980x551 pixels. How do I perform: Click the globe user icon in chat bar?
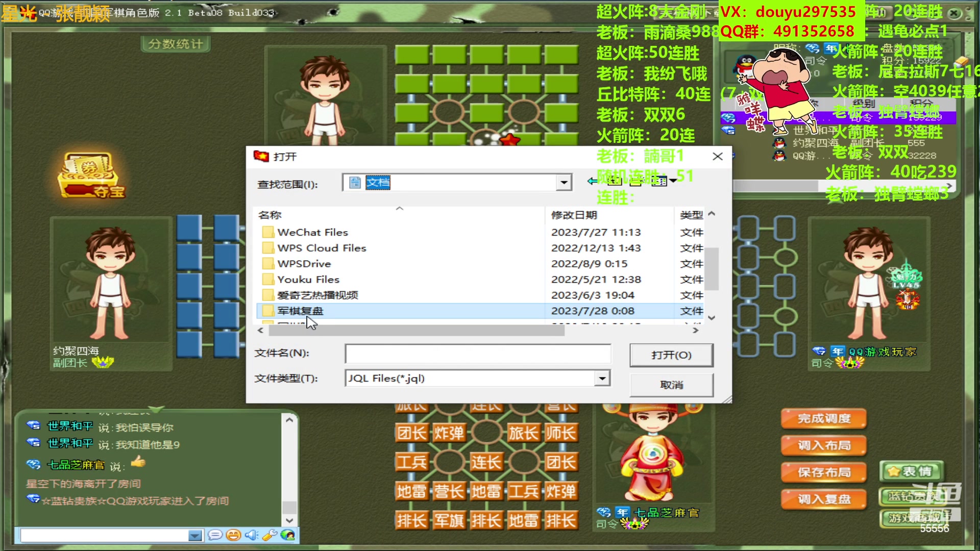click(288, 535)
